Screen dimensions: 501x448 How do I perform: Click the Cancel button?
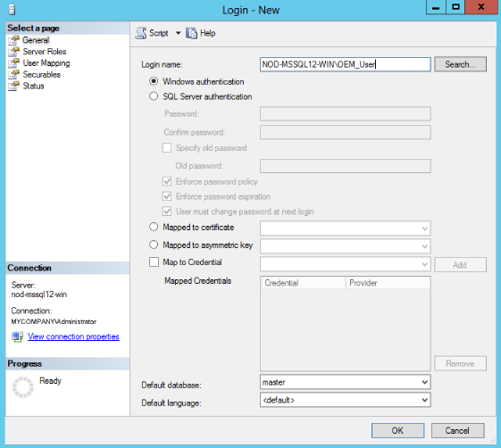[457, 431]
